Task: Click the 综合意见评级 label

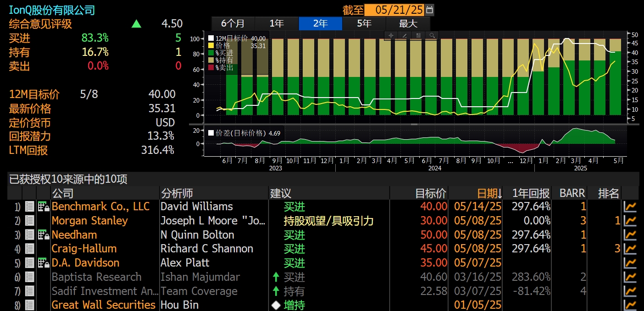Action: pos(40,24)
